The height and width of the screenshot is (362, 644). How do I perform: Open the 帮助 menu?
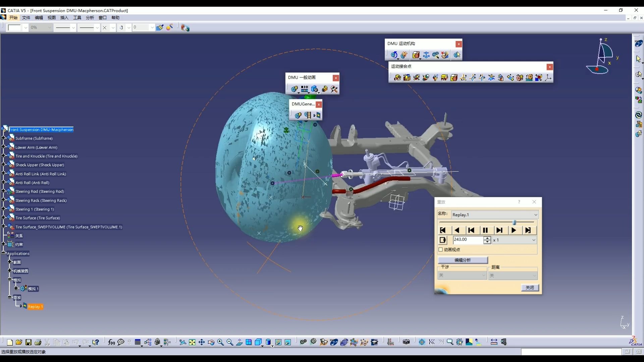[x=115, y=18]
